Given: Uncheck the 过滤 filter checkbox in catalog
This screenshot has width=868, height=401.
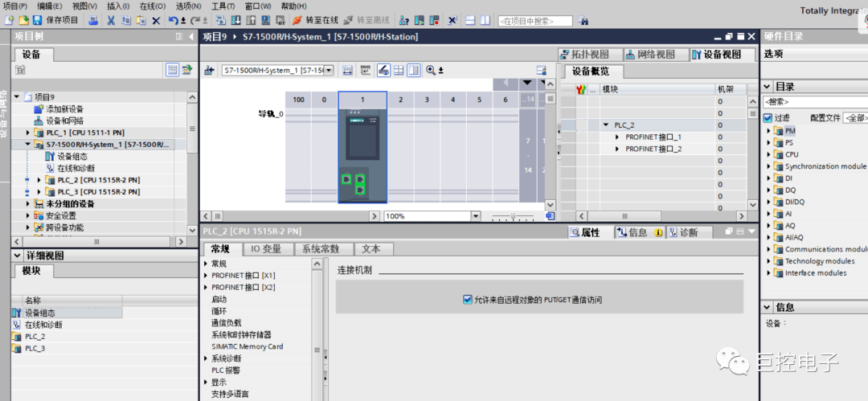Looking at the screenshot, I should click(768, 117).
